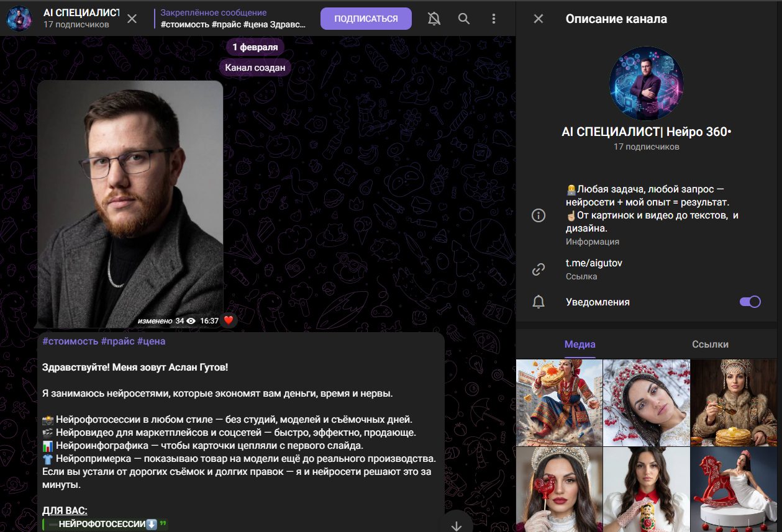Click the 16:37 timestamp on the photo
Viewport: 782px width, 532px height.
[x=210, y=321]
